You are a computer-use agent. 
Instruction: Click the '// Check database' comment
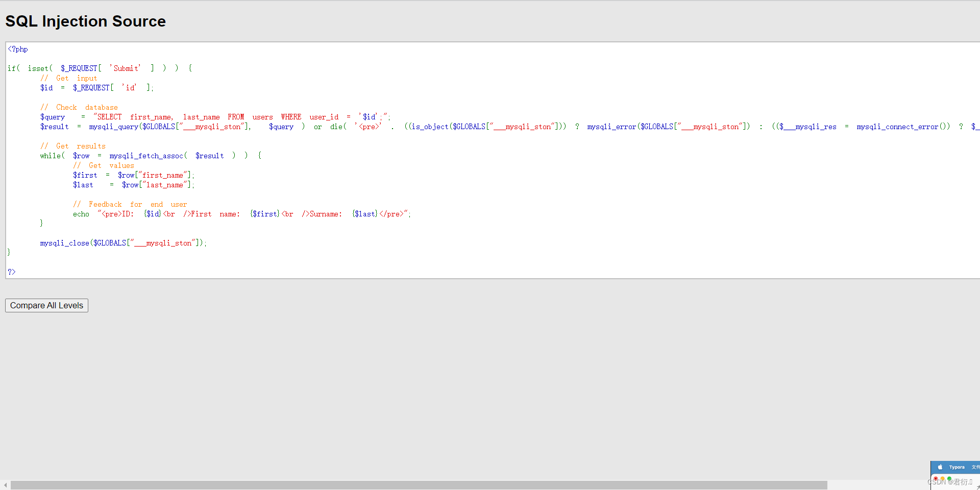[x=79, y=107]
